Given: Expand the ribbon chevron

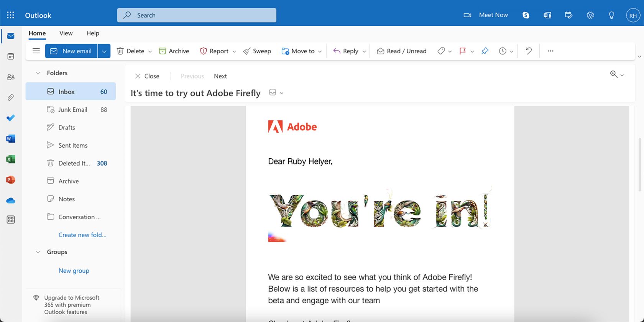Looking at the screenshot, I should coord(639,57).
